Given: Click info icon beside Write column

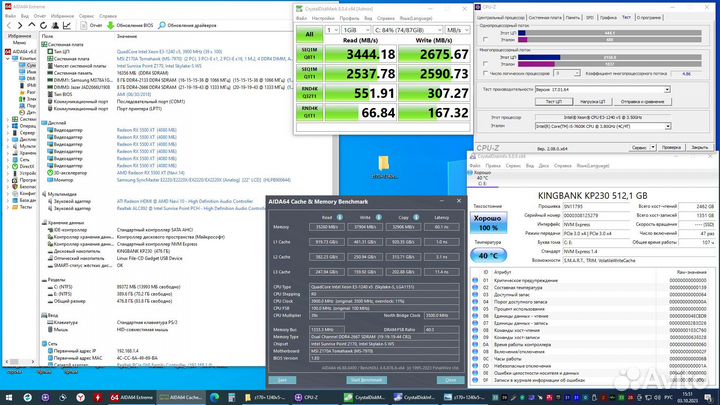Looking at the screenshot, I should click(378, 217).
